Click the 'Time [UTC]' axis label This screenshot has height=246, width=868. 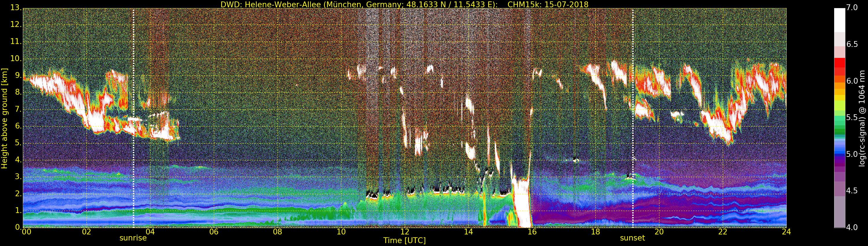click(x=404, y=241)
